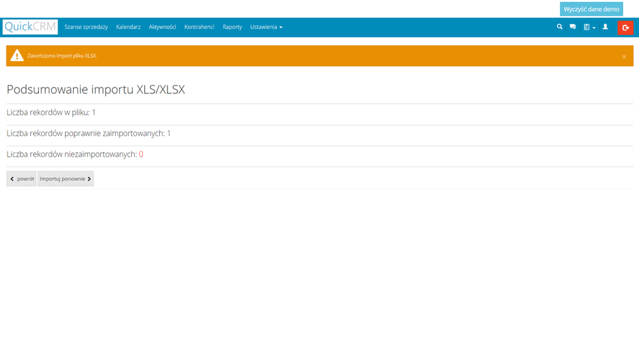Open the Szanse sprzedaży menu

(86, 27)
